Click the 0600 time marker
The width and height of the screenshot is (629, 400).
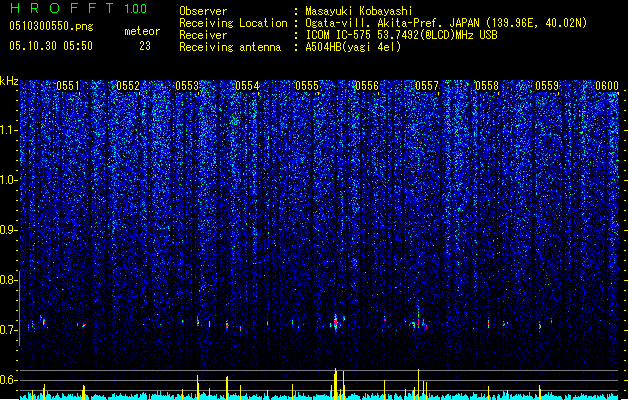pyautogui.click(x=607, y=86)
